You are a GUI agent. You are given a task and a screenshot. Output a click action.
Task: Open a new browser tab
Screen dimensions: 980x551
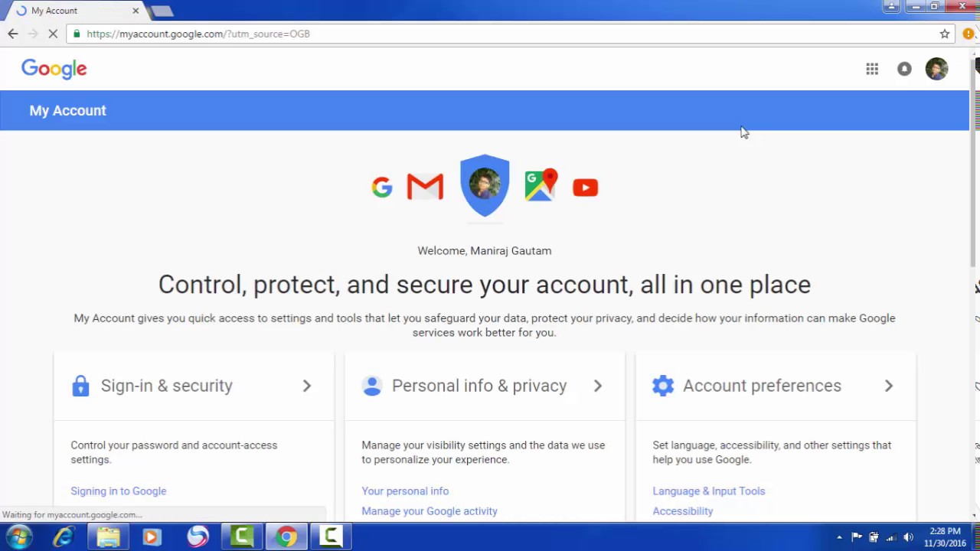[162, 11]
